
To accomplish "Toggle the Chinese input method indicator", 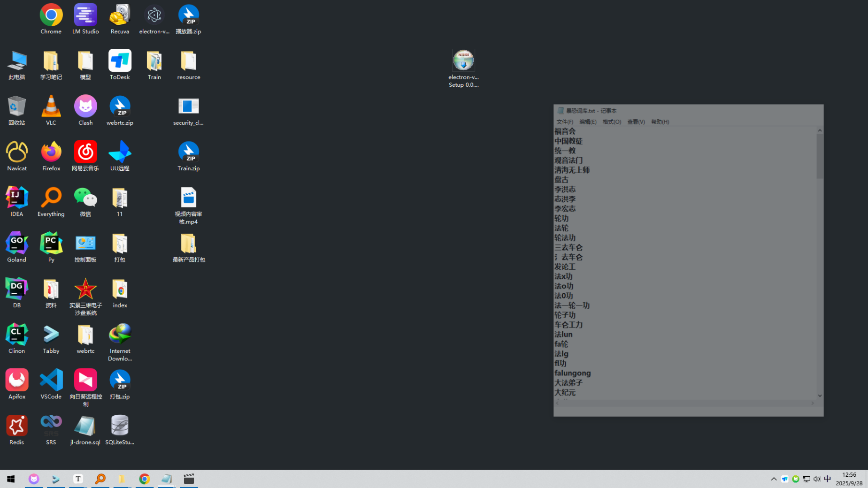I will pyautogui.click(x=827, y=479).
